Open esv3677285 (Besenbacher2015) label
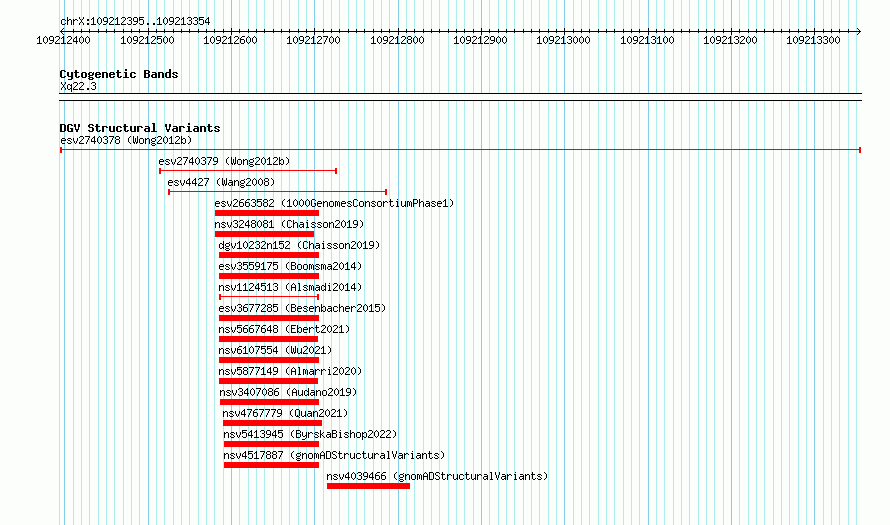 [x=302, y=308]
